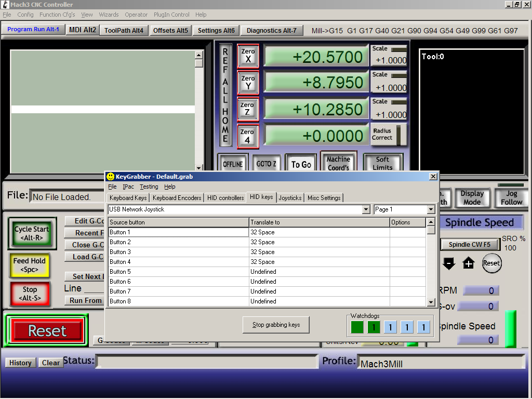The image size is (532, 399).
Task: Click the KeyGrabber table scroll down arrow
Action: tap(431, 302)
